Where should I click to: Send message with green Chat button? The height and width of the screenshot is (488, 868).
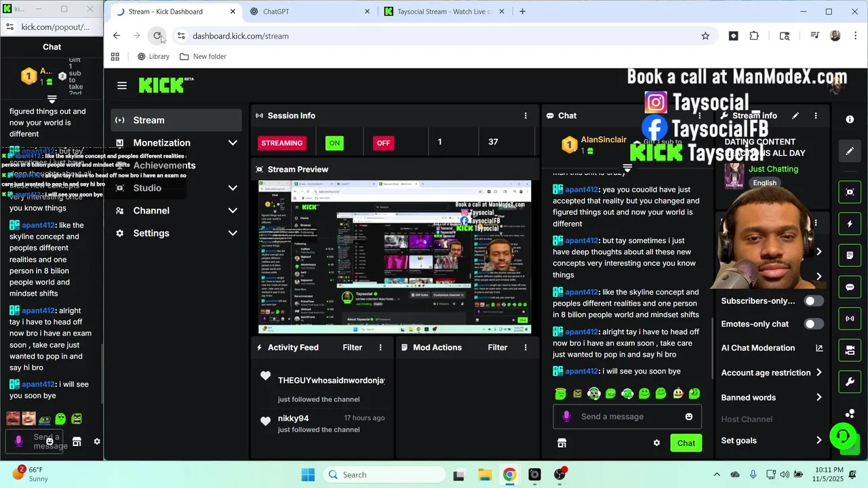(686, 443)
